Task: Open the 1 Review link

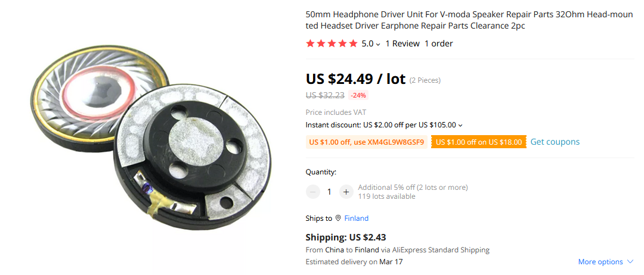Action: point(402,43)
